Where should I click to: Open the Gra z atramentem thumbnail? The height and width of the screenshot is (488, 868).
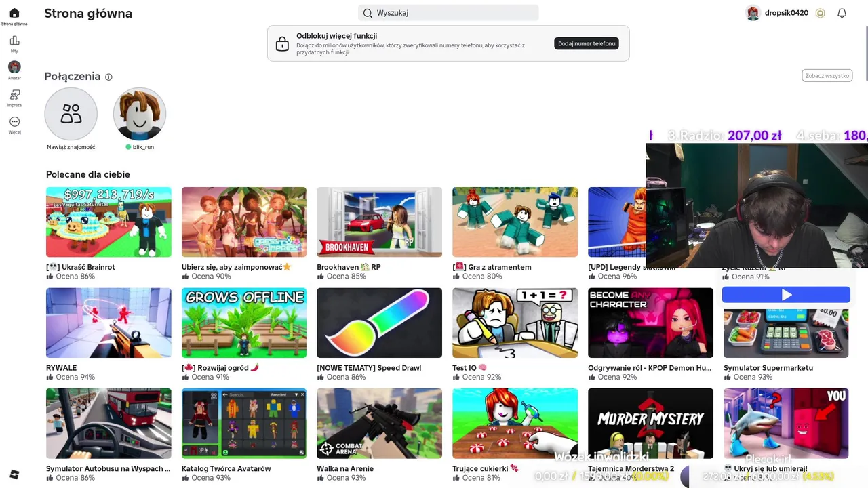click(515, 222)
